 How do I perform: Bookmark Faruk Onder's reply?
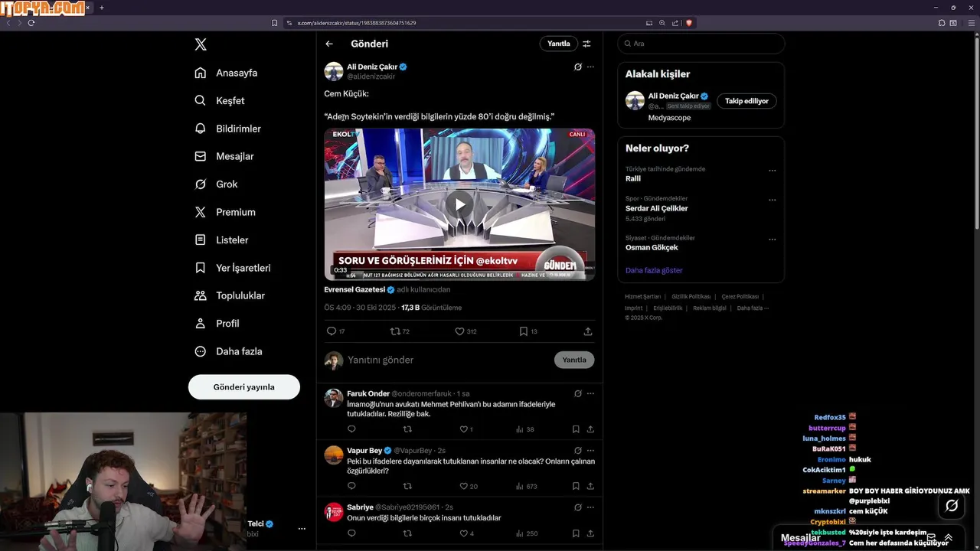pos(576,429)
